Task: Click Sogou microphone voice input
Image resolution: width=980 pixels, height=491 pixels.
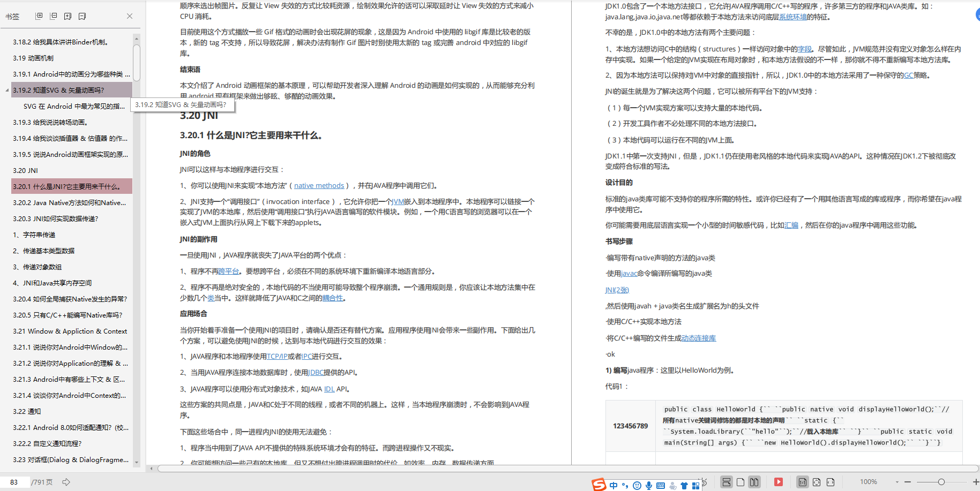Action: point(649,486)
